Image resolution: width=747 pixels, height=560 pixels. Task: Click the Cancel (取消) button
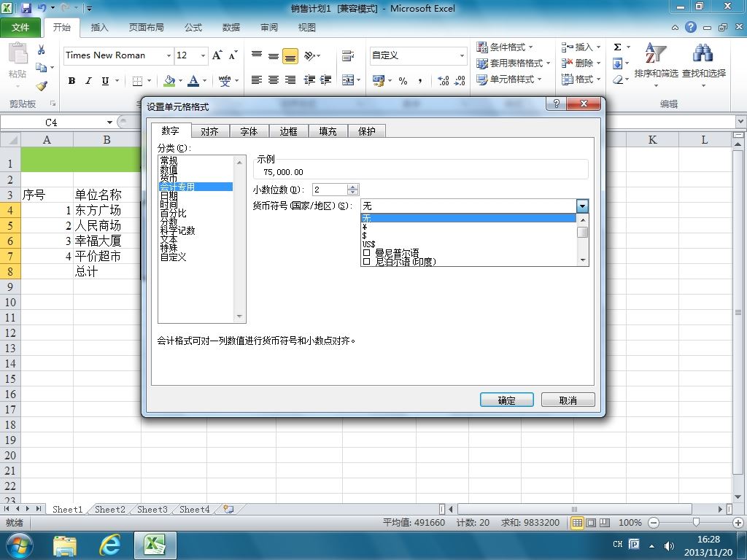568,400
